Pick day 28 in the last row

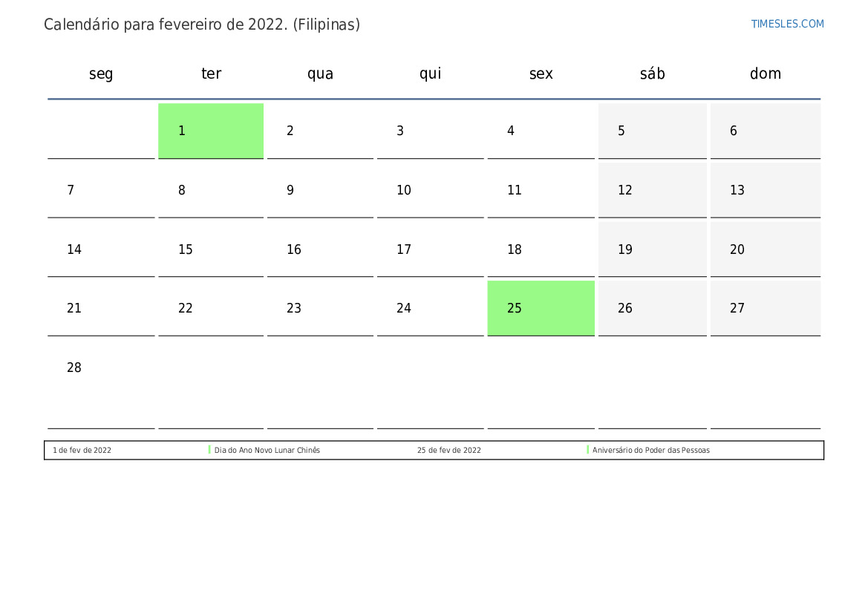pos(101,368)
